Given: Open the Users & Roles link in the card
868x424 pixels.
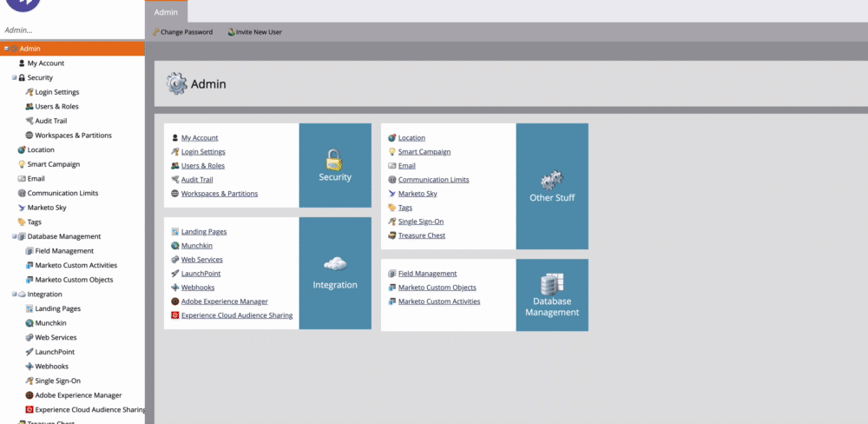Looking at the screenshot, I should 203,166.
